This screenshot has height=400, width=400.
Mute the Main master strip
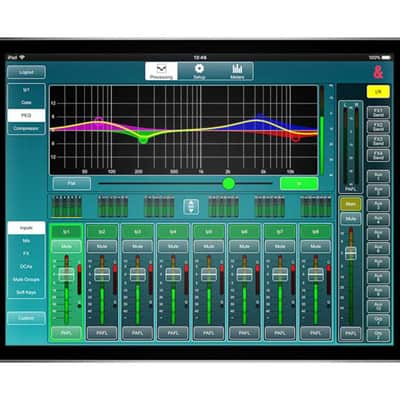(351, 219)
